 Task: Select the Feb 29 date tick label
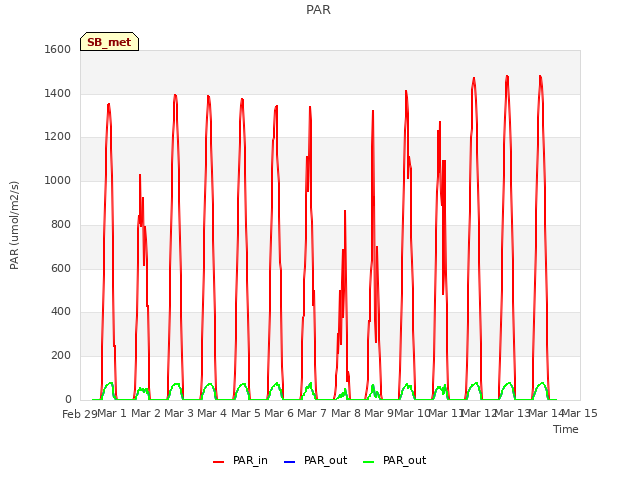[x=80, y=414]
